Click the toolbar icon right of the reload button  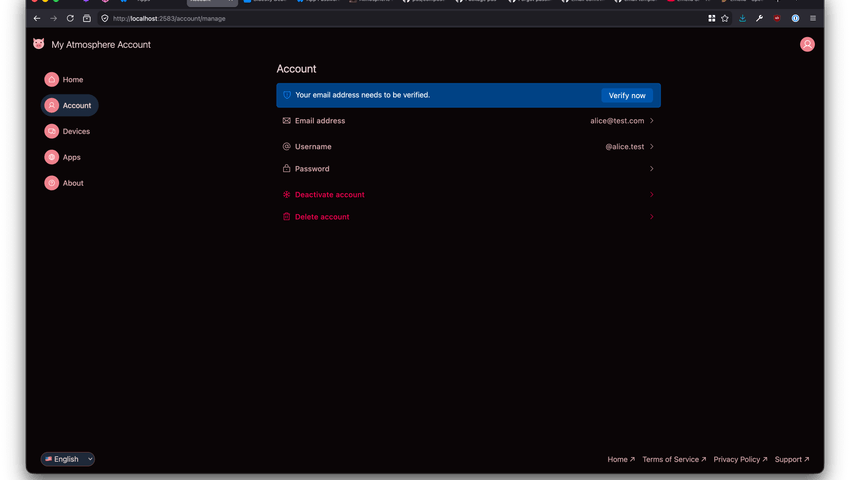[x=87, y=18]
